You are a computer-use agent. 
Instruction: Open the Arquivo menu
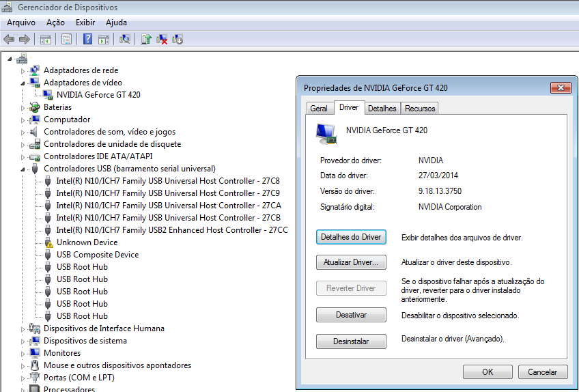tap(21, 23)
